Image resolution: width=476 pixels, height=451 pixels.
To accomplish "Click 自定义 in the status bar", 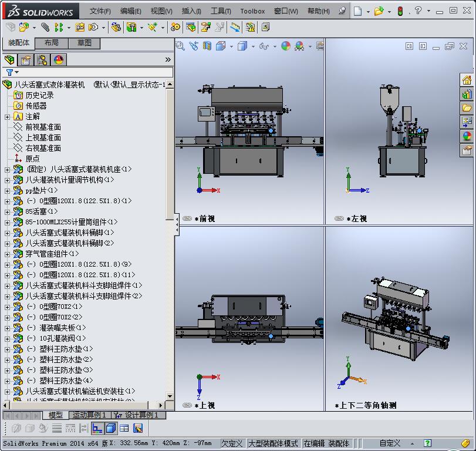I will pos(387,443).
